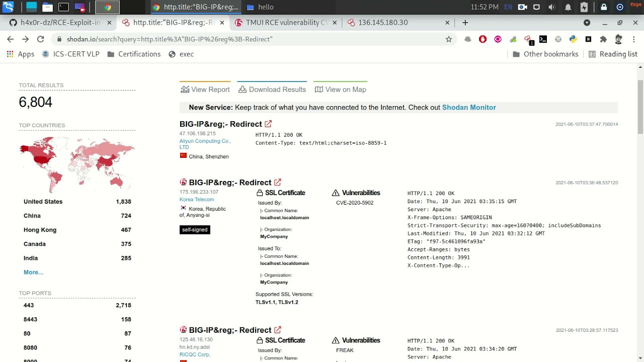Open the ICS-CERT VLP bookmark
Image resolution: width=644 pixels, height=362 pixels.
point(70,54)
